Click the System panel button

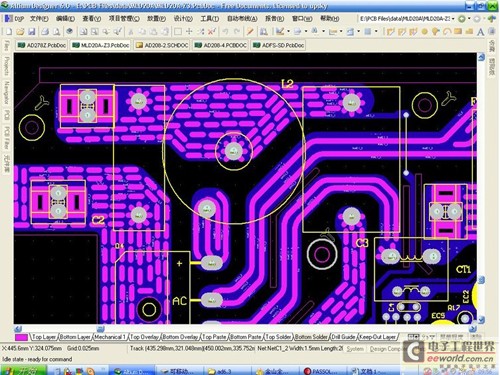(355, 349)
